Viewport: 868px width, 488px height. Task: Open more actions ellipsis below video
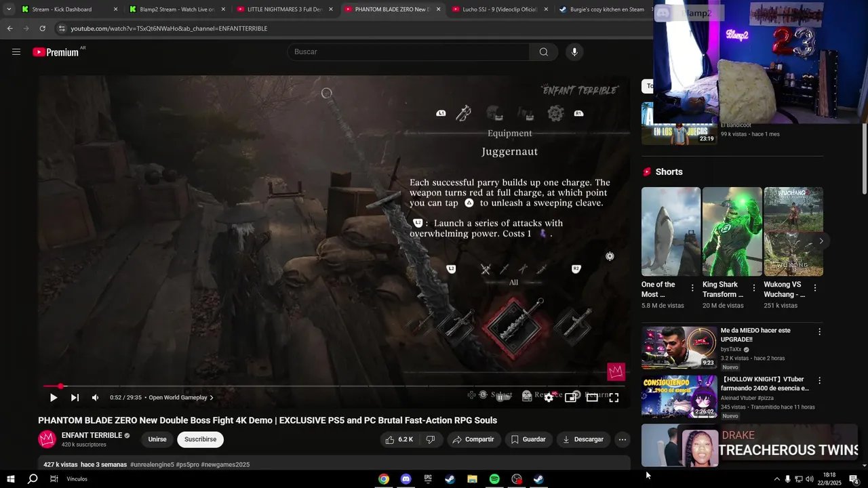click(x=622, y=439)
